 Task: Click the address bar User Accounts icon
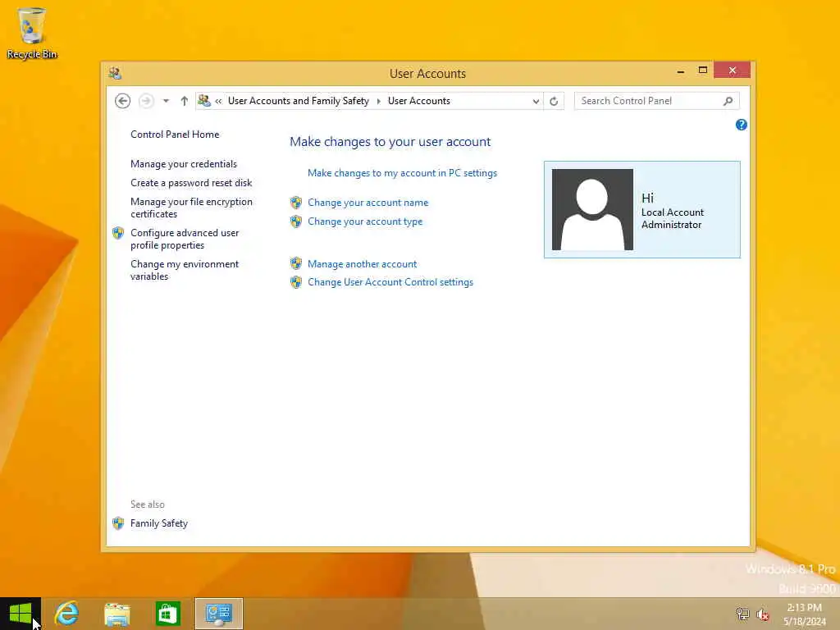pos(204,101)
